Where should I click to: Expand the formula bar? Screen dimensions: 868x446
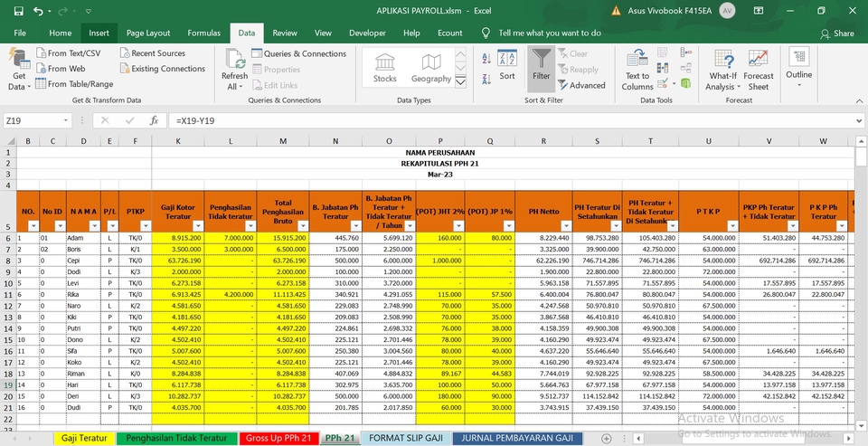tap(859, 121)
